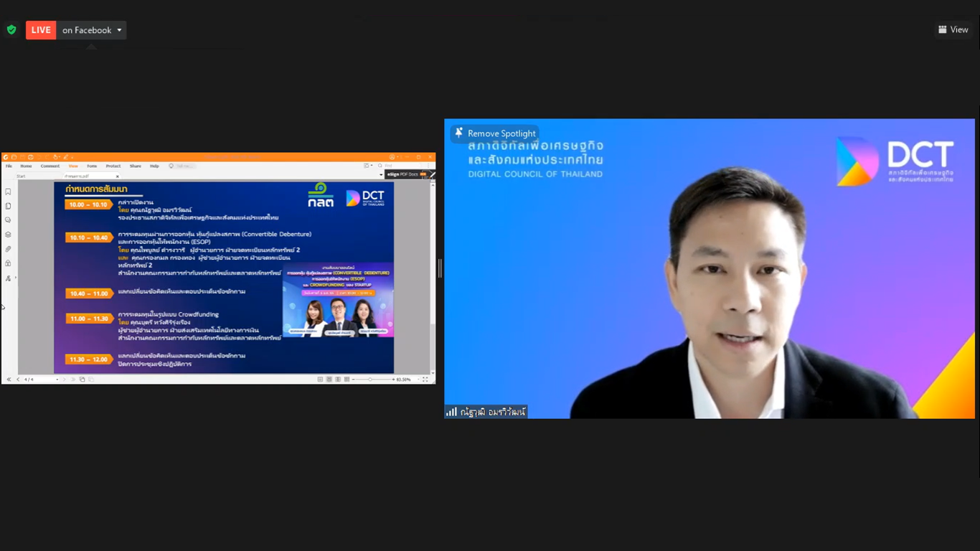The image size is (980, 551).
Task: Click the page number field 4 / 4
Action: pos(40,379)
